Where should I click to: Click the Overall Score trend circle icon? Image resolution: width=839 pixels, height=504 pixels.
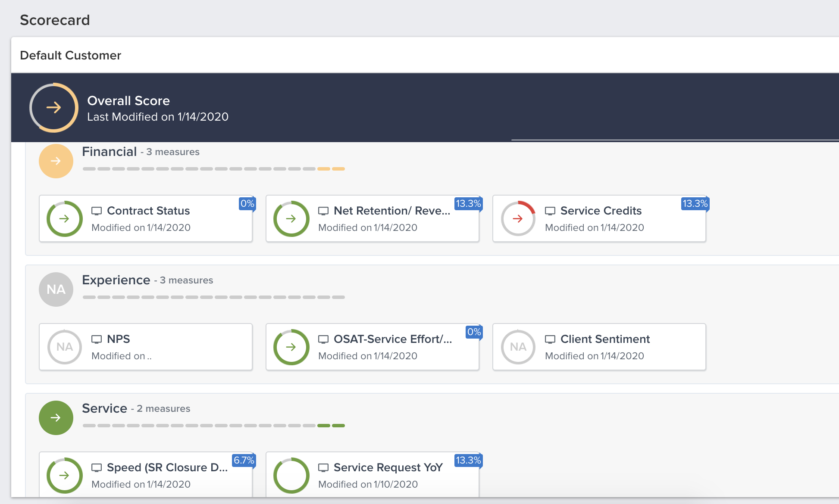click(x=54, y=107)
